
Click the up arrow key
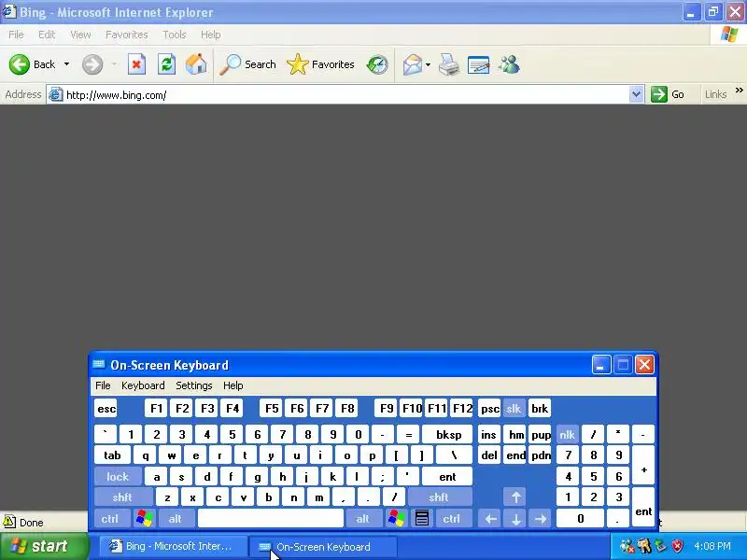click(x=515, y=497)
